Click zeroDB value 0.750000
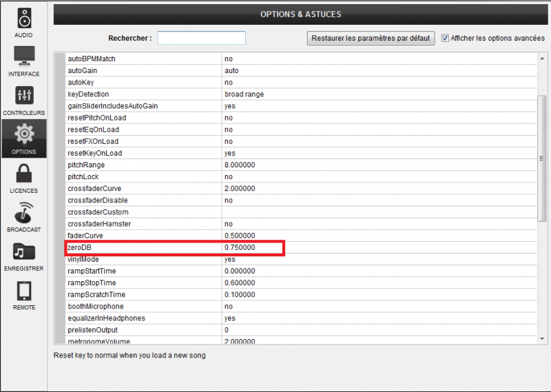 (240, 247)
